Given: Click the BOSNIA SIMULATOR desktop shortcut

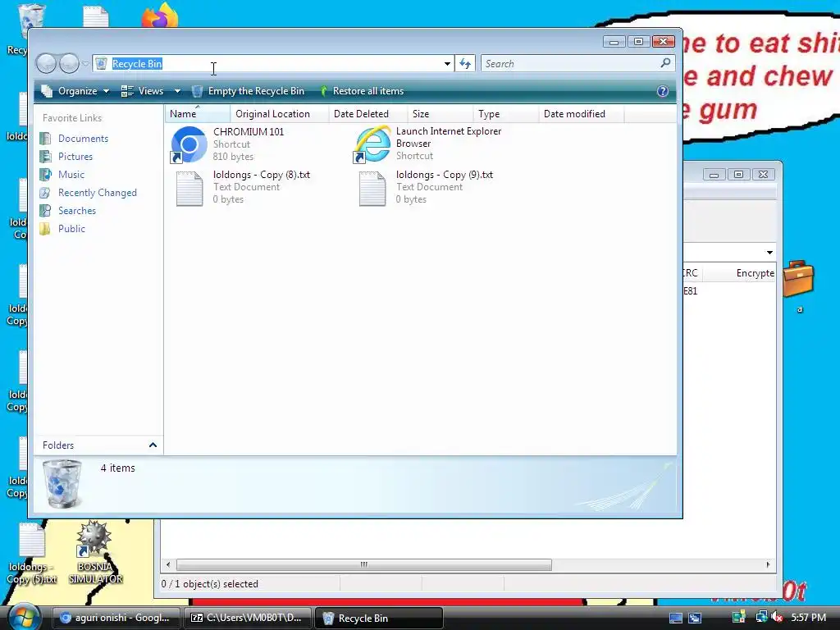Looking at the screenshot, I should coord(95,552).
